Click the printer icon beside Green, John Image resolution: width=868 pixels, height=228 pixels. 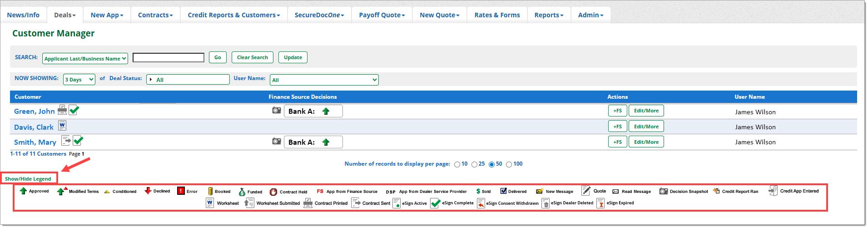[x=62, y=110]
